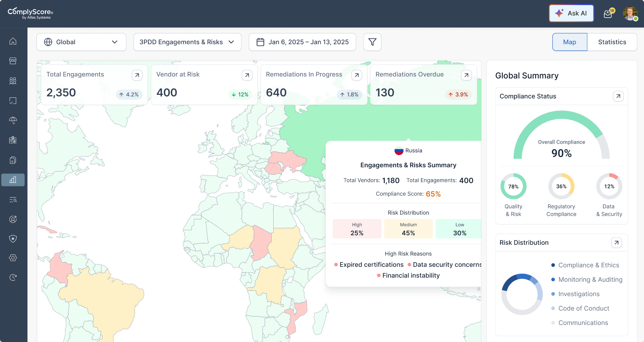
Task: Open the 3PDD Engagements & Risks dropdown
Action: click(x=187, y=42)
